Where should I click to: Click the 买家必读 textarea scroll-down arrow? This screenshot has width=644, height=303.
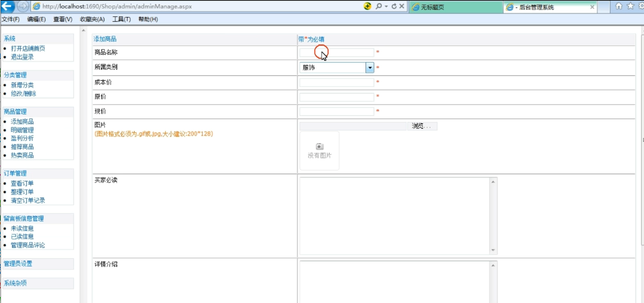(x=493, y=250)
